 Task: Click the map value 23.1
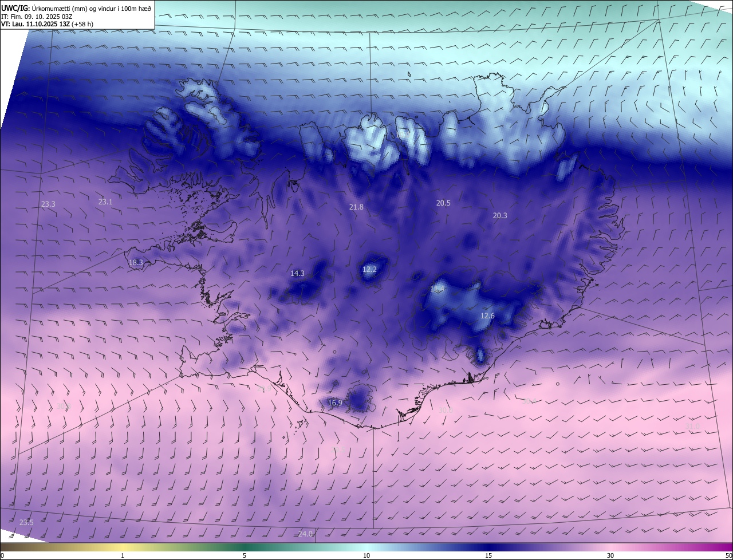pyautogui.click(x=105, y=202)
